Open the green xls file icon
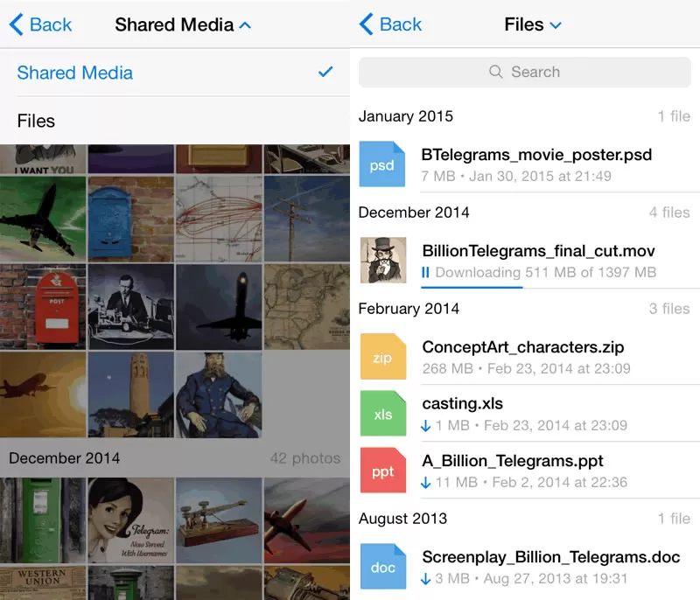 point(383,413)
